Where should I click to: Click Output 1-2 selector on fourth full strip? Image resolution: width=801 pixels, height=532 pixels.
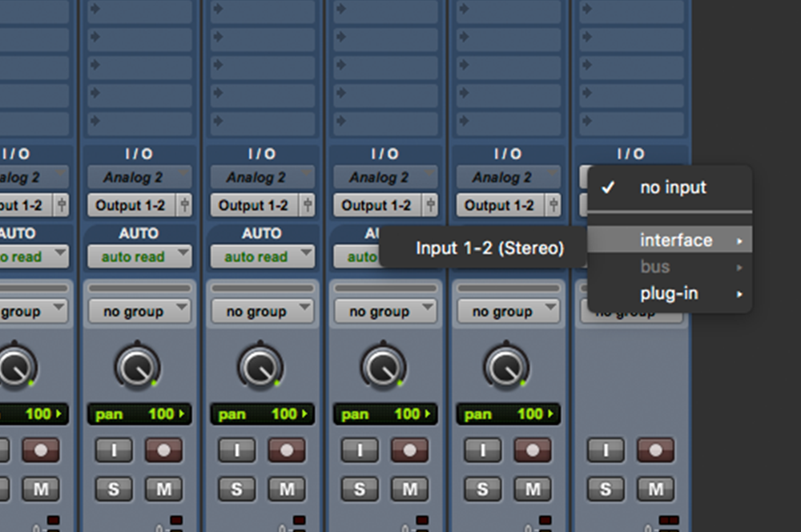click(500, 205)
